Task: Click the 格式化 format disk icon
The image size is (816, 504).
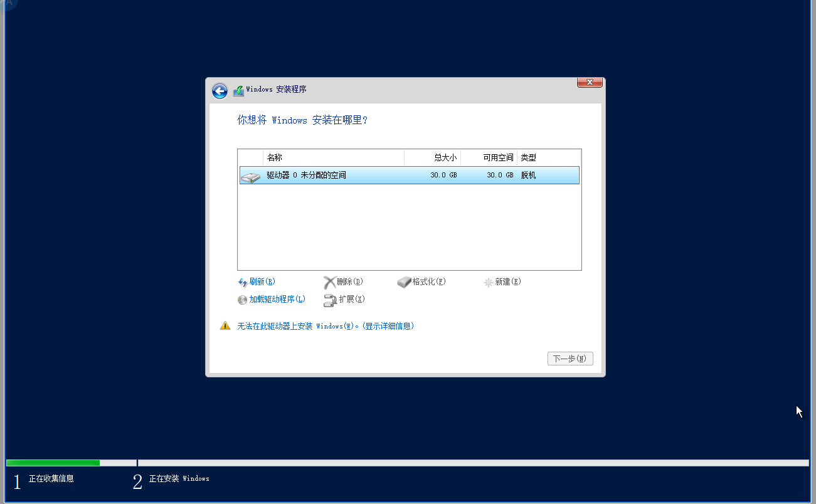Action: click(x=405, y=283)
